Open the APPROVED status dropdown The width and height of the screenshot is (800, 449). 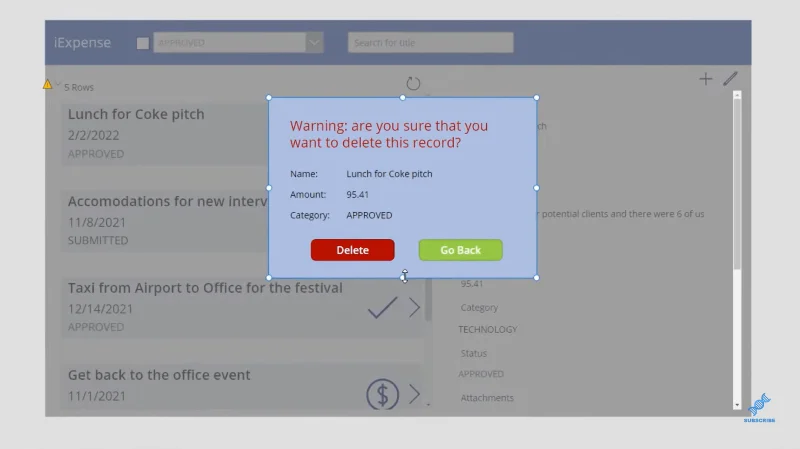[x=238, y=43]
